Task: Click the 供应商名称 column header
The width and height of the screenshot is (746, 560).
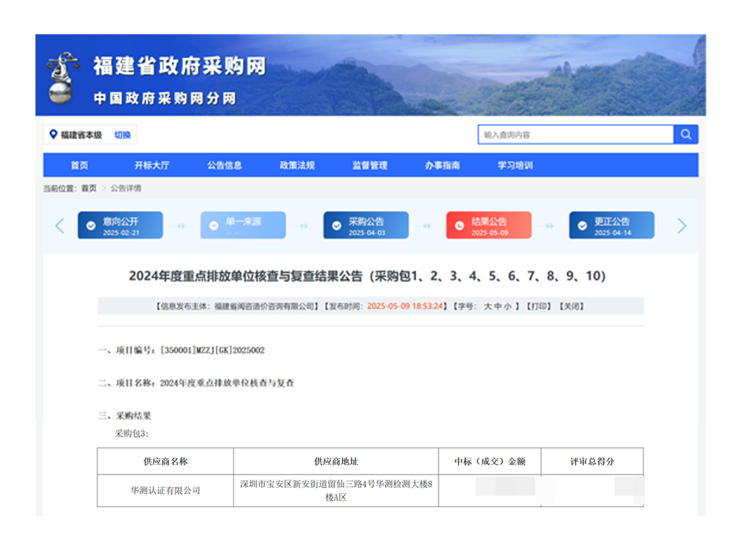Action: tap(165, 461)
